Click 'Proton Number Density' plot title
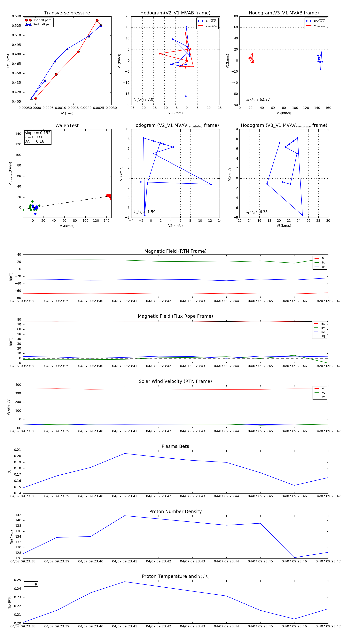 click(175, 511)
